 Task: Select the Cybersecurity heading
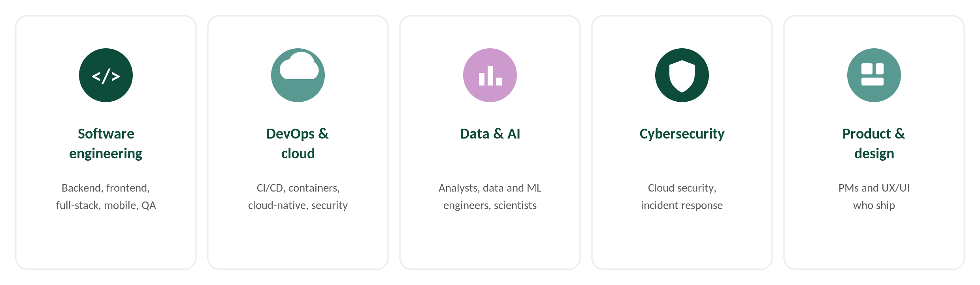click(682, 134)
